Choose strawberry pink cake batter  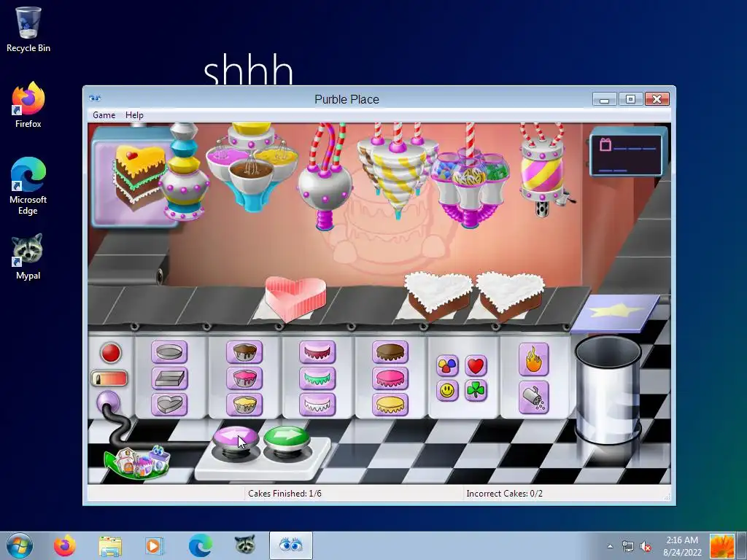coord(244,378)
